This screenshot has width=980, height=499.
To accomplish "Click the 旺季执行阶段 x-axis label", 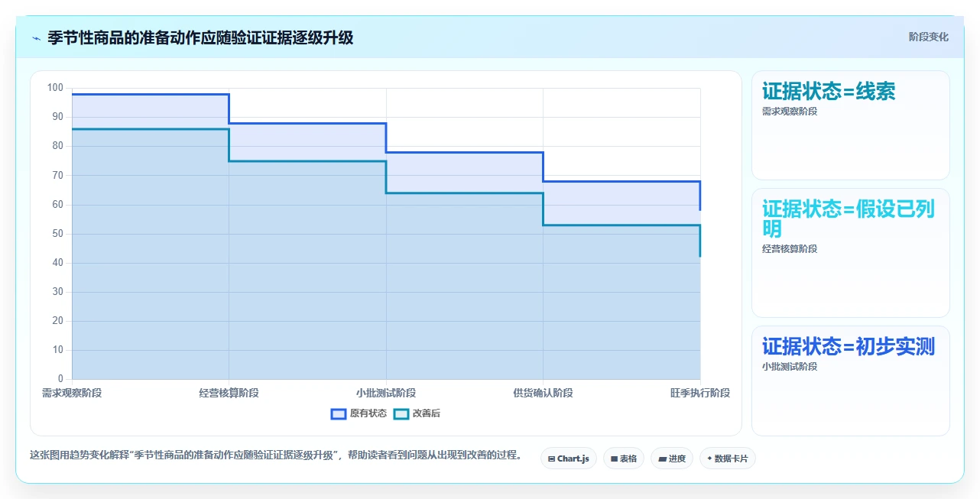I will 700,393.
